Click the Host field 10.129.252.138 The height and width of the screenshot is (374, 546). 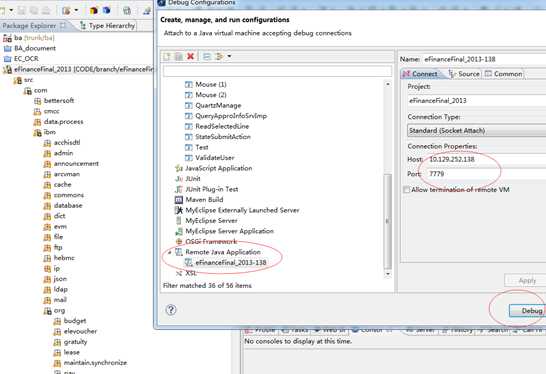click(x=486, y=159)
